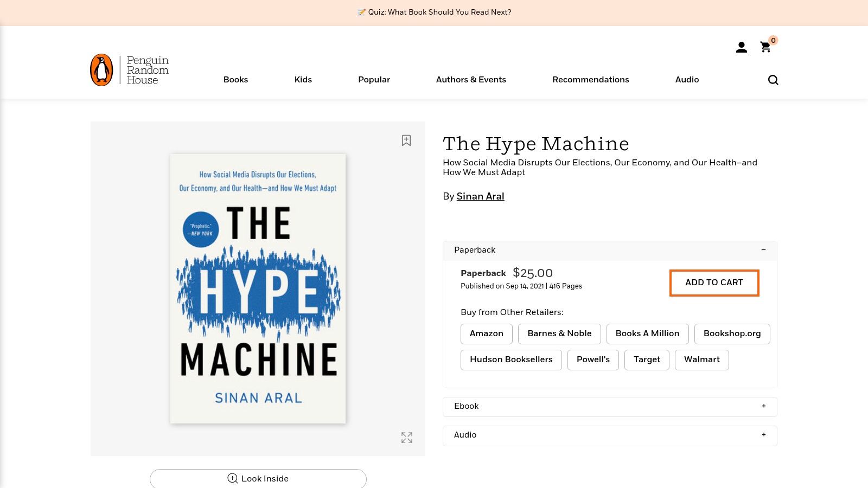Take the What Book Should You Read Next quiz
The image size is (868, 488).
pos(434,12)
